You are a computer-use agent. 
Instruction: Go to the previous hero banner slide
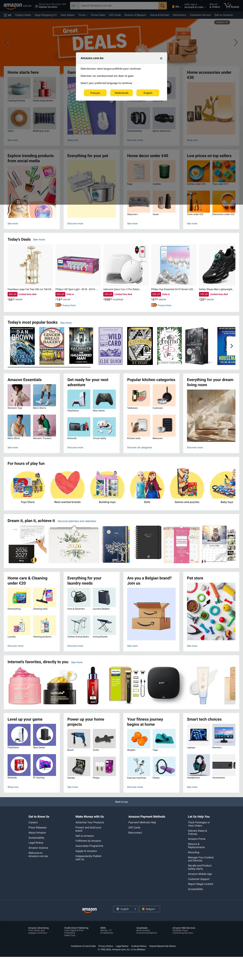(7, 42)
